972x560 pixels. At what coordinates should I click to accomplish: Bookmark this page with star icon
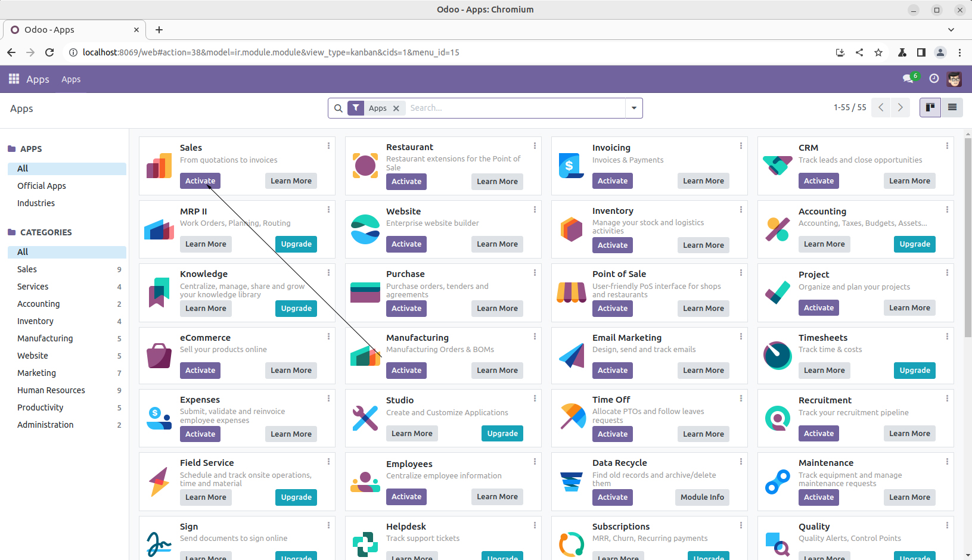pyautogui.click(x=878, y=52)
